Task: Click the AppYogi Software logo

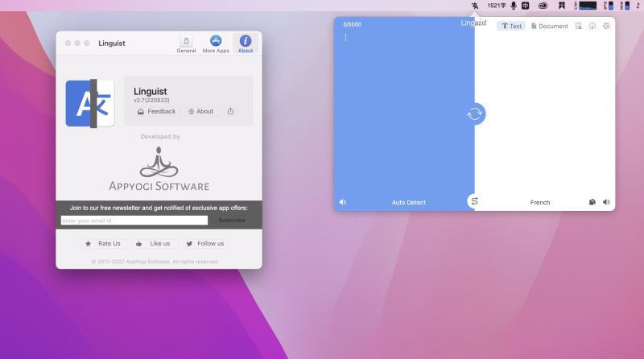Action: coord(159,169)
